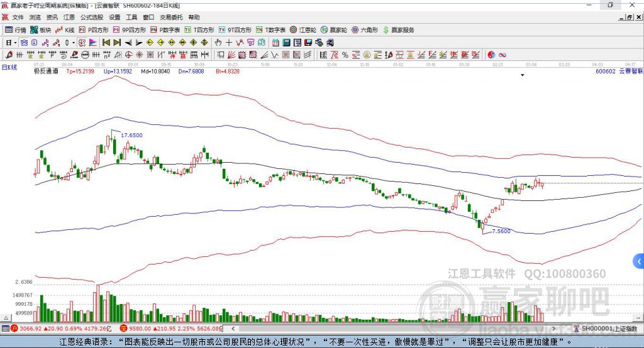The width and height of the screenshot is (644, 348).
Task: Open the 设置 menu
Action: click(114, 17)
